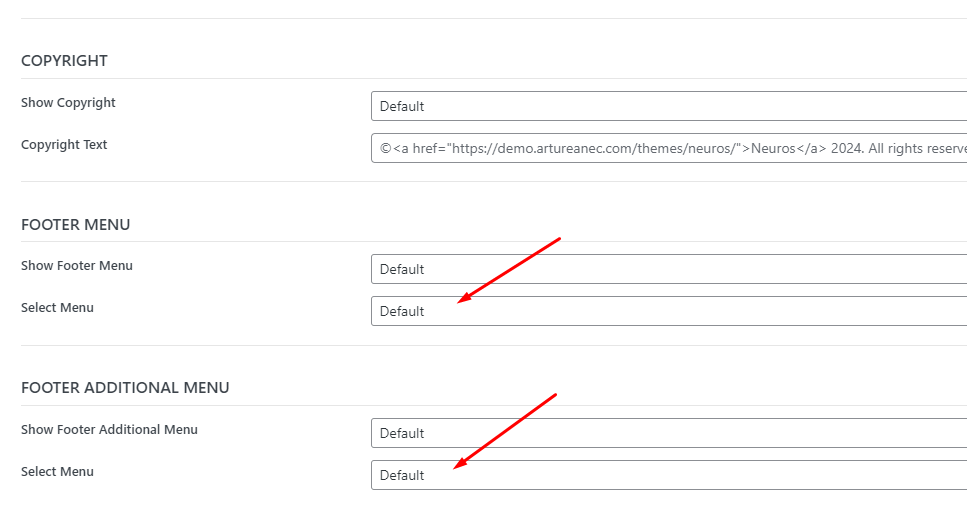The image size is (967, 511).
Task: Click the red arrow pointing at Footer Menu select
Action: pyautogui.click(x=509, y=270)
